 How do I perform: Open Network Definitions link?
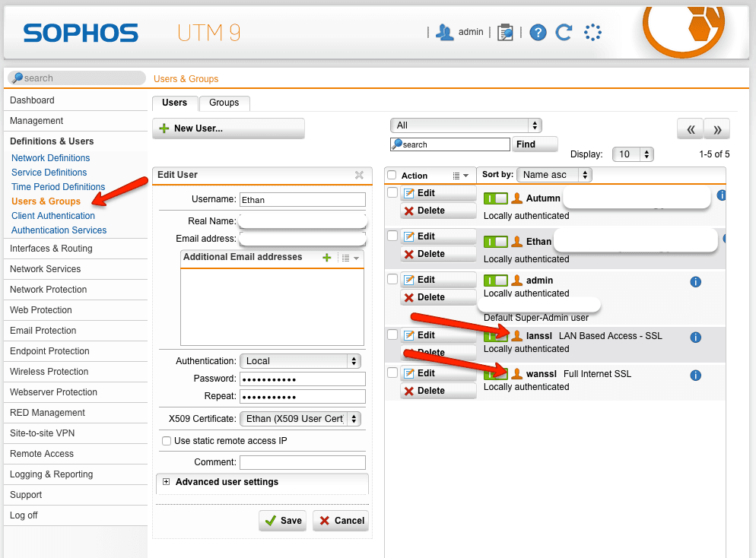51,158
